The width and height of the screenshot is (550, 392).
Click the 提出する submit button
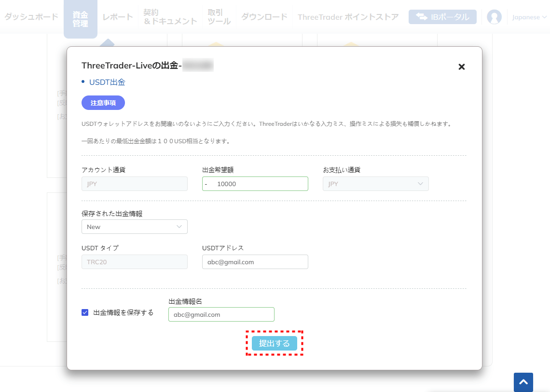275,343
